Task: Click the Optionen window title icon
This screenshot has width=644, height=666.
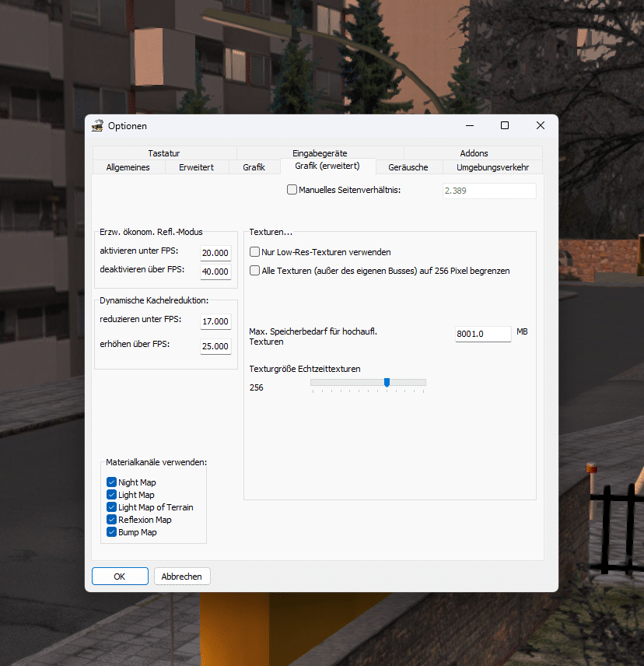Action: tap(97, 126)
